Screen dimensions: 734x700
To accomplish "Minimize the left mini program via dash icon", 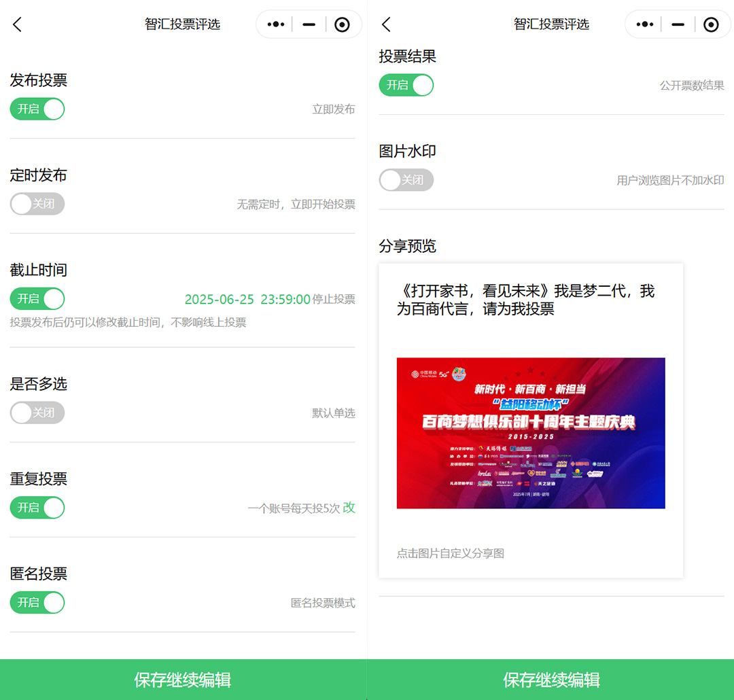I will pos(309,24).
